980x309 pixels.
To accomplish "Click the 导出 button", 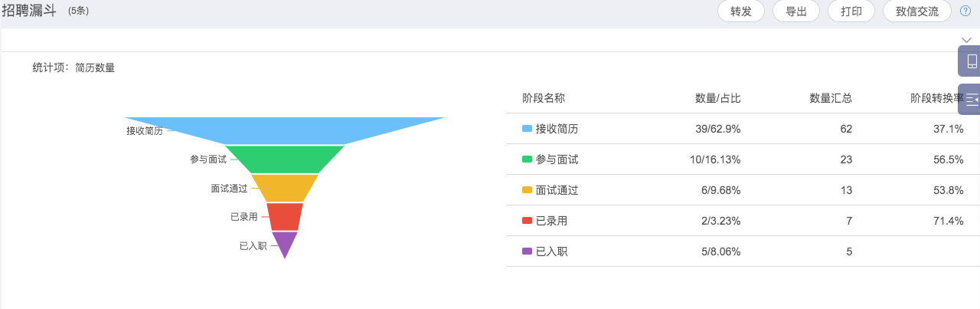I will tap(796, 12).
